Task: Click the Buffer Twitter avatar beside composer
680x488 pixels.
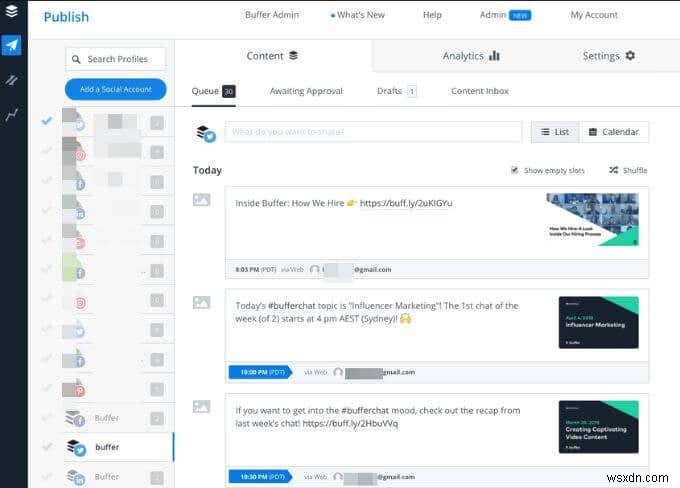Action: (x=206, y=133)
